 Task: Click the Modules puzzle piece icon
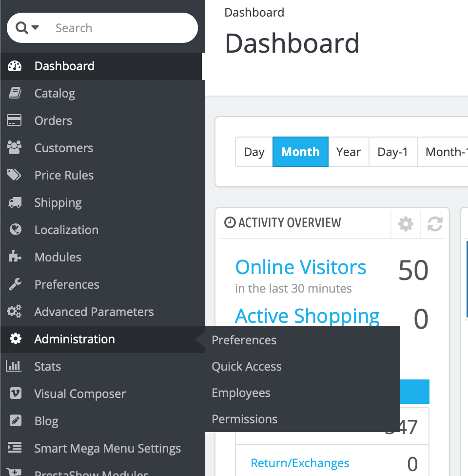15,257
